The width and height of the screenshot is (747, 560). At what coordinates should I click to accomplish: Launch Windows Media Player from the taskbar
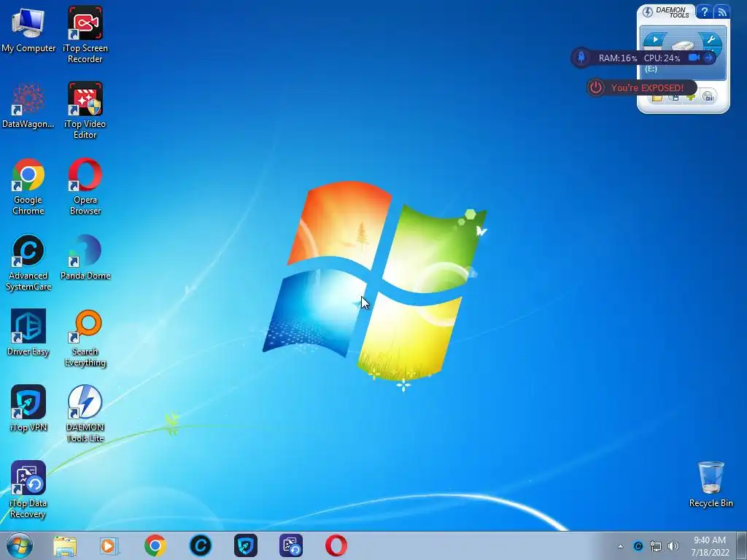click(109, 545)
